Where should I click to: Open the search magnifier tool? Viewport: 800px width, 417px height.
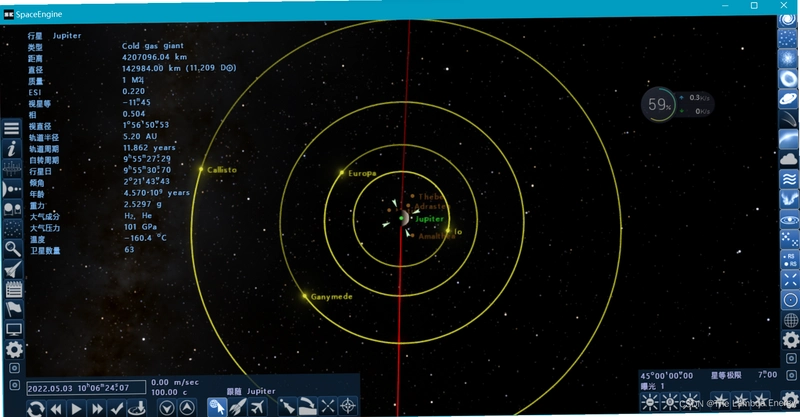[13, 249]
